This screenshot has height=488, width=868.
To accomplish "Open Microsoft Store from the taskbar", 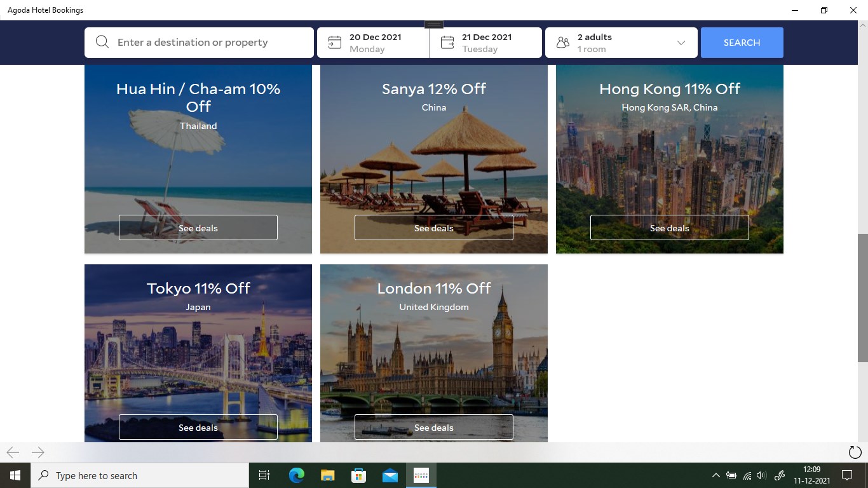I will [x=358, y=475].
